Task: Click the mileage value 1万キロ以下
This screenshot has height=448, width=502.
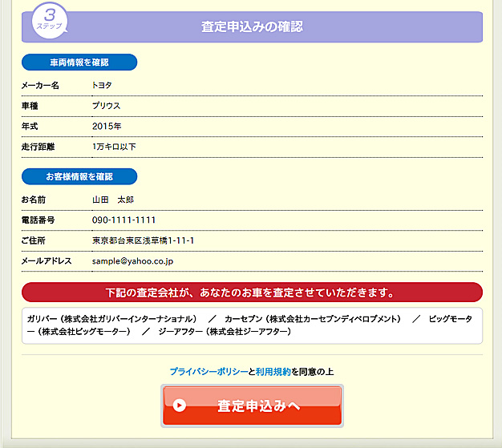Action: (x=114, y=147)
